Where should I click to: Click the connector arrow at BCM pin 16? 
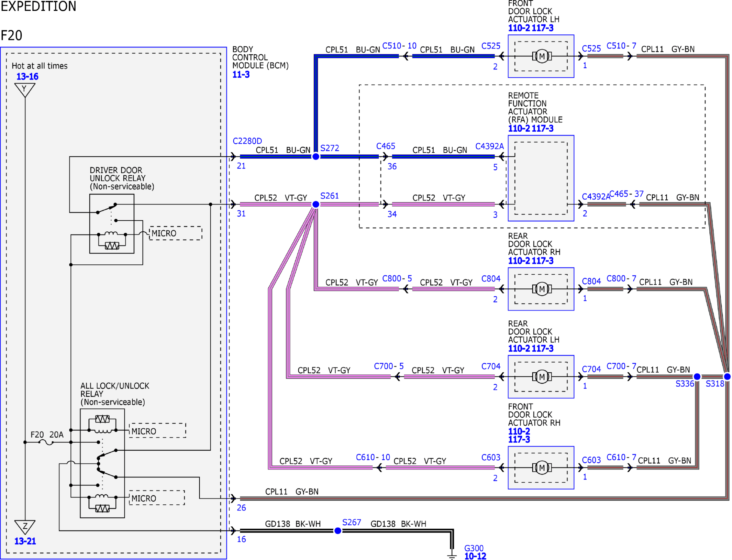coord(233,531)
